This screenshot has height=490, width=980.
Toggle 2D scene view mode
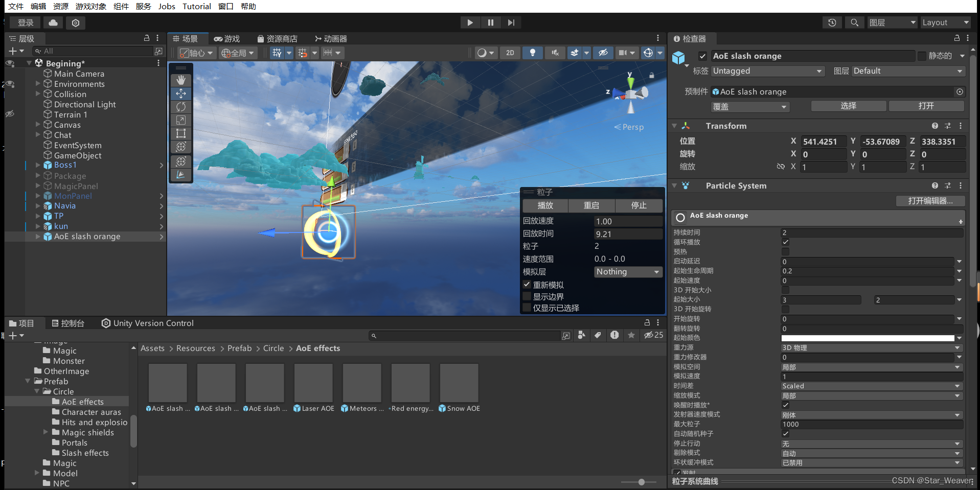coord(510,53)
